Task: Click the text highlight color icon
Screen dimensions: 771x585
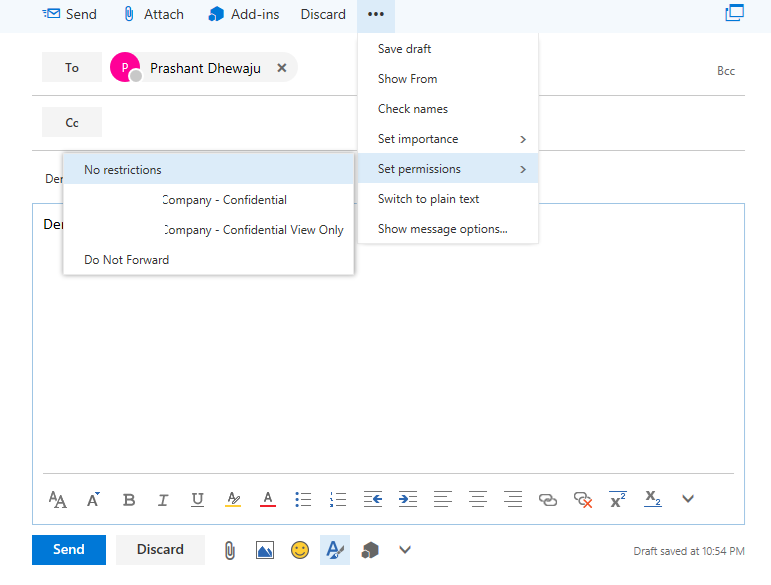Action: tap(233, 499)
